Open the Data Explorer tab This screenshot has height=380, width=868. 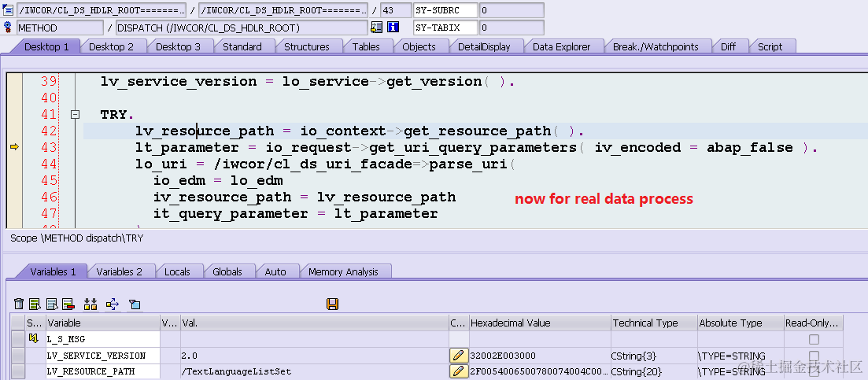[x=561, y=47]
